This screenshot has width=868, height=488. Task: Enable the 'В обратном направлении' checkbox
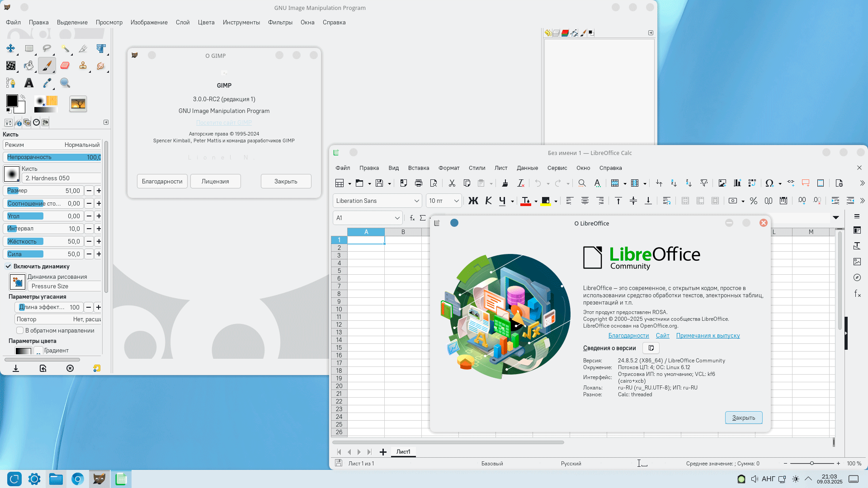click(20, 330)
